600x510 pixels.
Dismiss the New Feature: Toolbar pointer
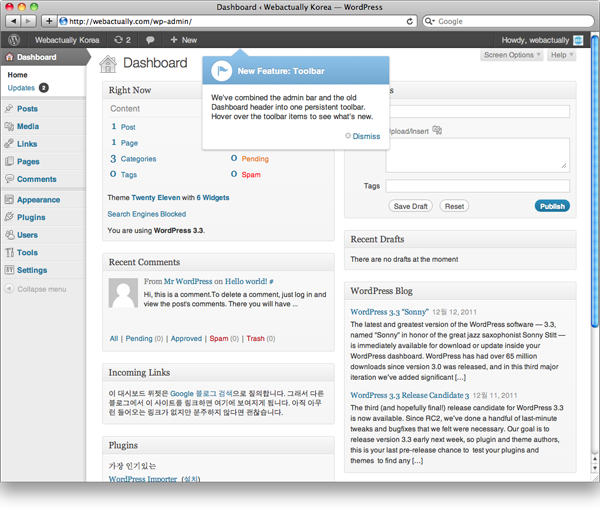point(366,136)
